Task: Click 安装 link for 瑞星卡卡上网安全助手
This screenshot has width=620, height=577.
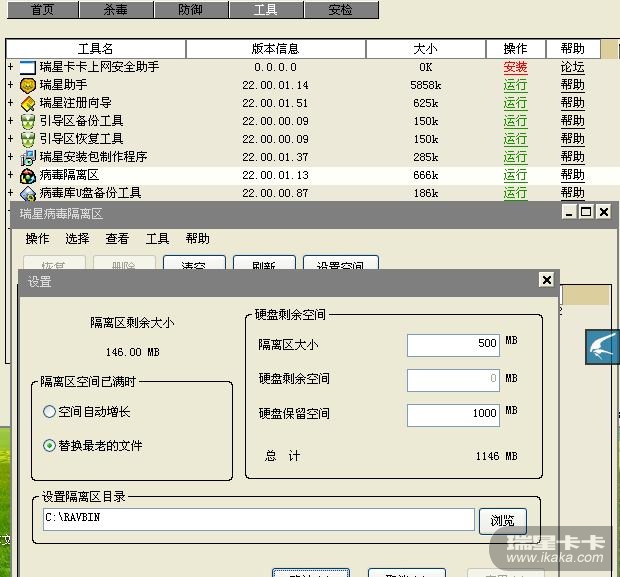Action: [515, 67]
